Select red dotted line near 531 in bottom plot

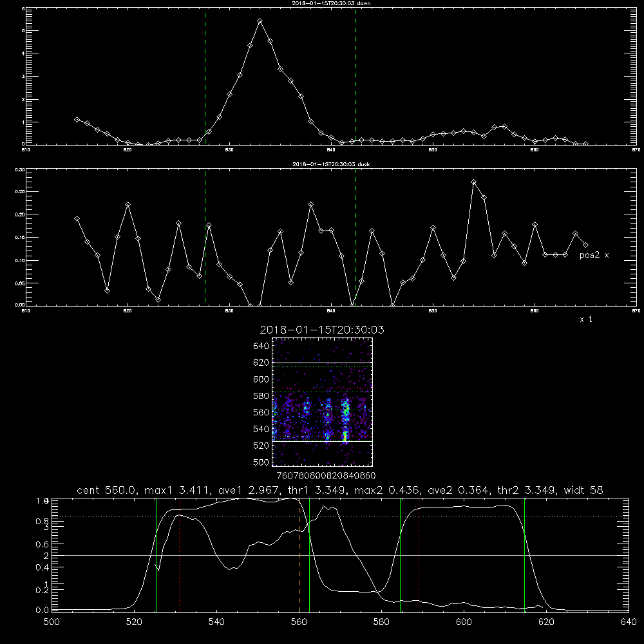[x=180, y=555]
